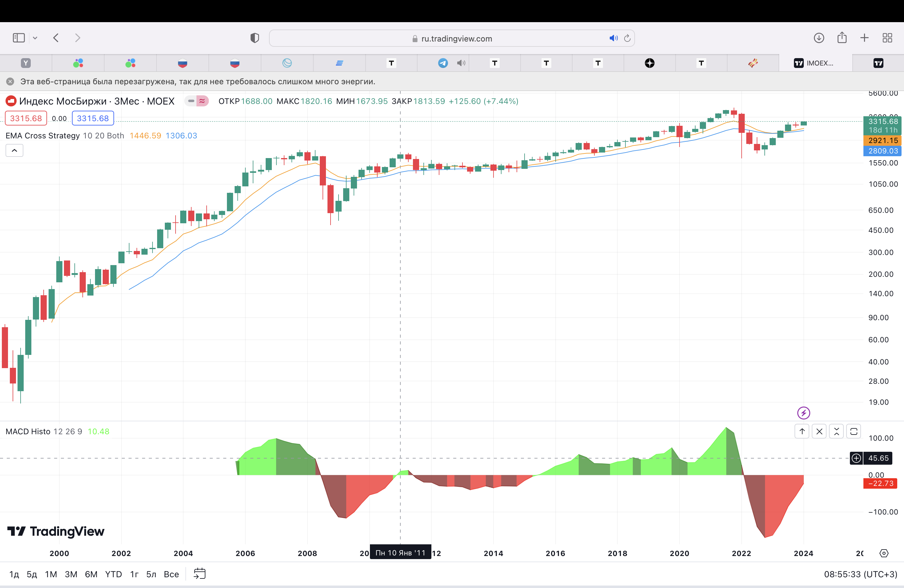Open chart scale settings gear
This screenshot has width=904, height=588.
(884, 553)
